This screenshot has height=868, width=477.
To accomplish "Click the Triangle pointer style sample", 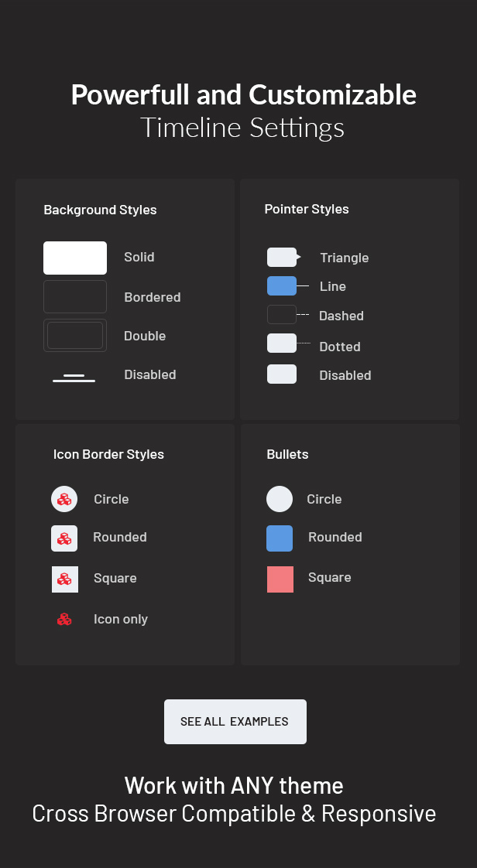I will point(283,258).
